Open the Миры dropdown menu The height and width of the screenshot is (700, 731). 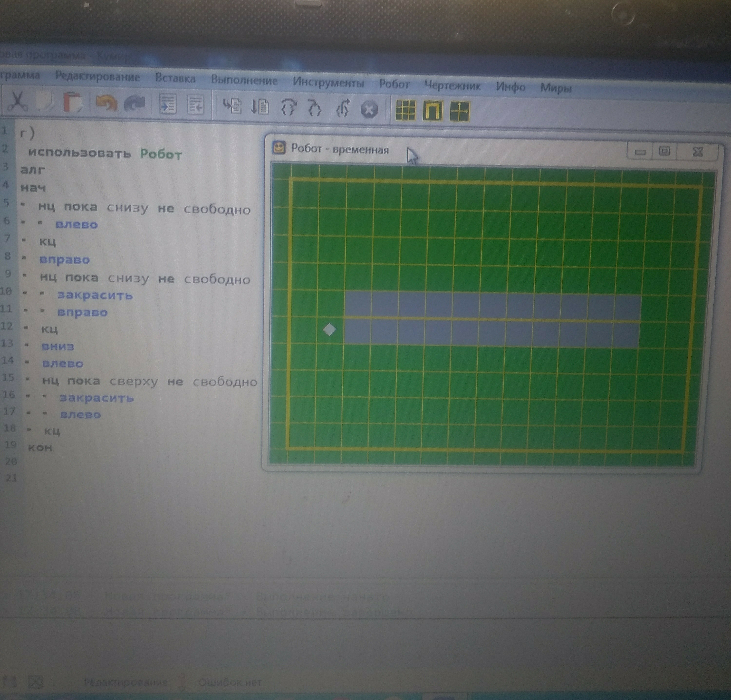pyautogui.click(x=556, y=88)
